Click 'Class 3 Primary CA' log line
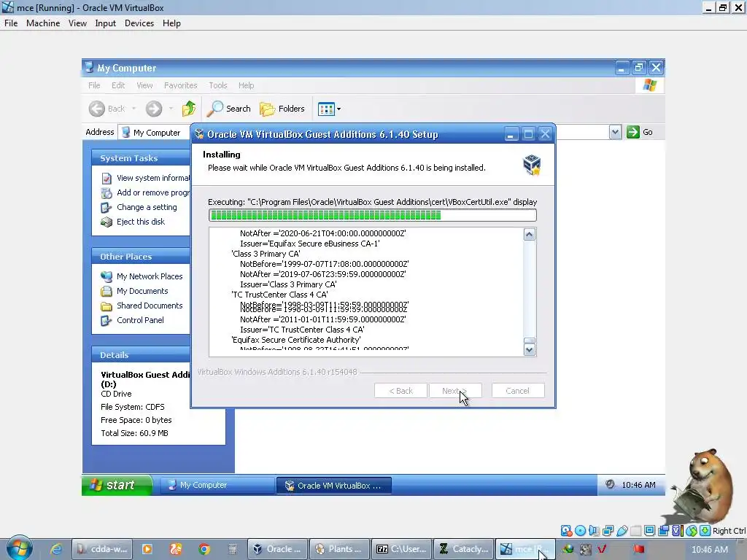Viewport: 747px width, 560px height. (266, 254)
